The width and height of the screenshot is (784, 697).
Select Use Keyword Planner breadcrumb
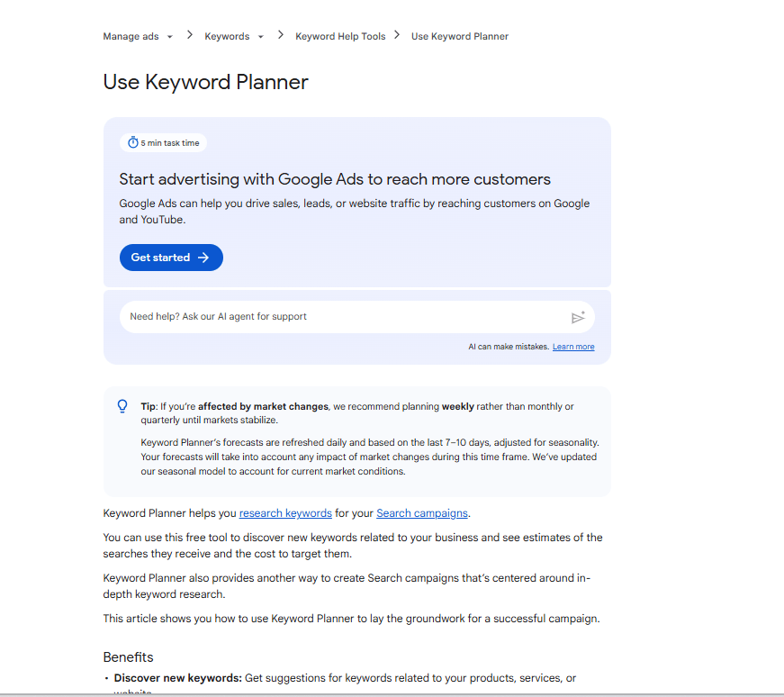pos(460,37)
